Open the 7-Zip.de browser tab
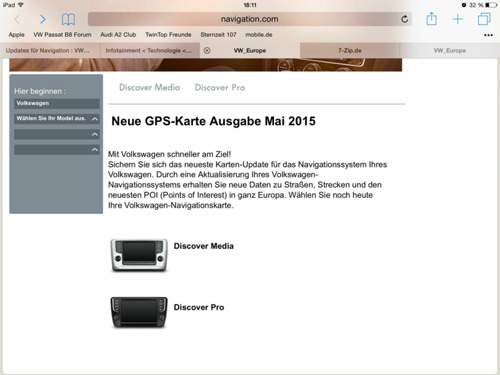The height and width of the screenshot is (375, 500). (x=350, y=51)
